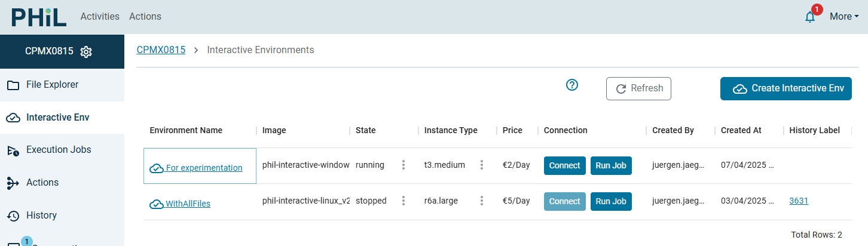Open history label link 3631

(799, 201)
